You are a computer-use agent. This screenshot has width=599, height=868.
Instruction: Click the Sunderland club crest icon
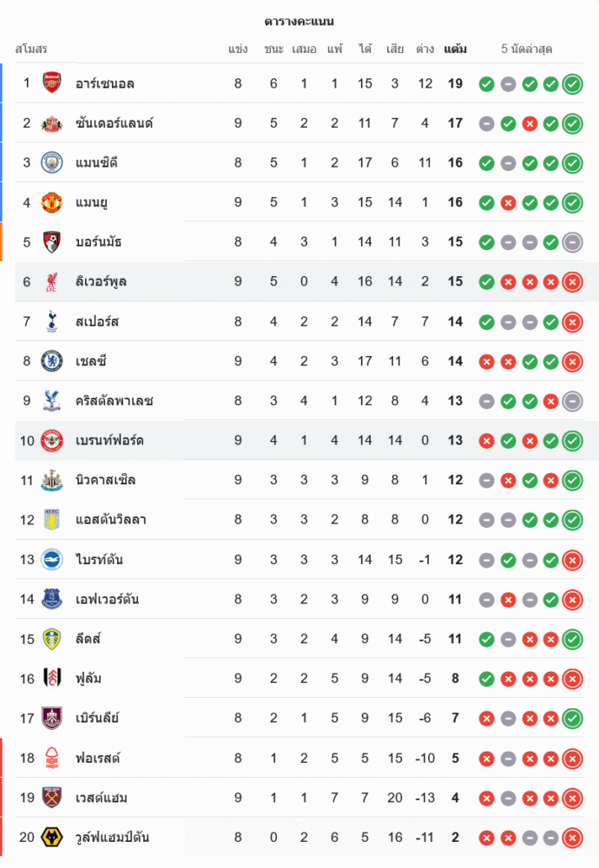tap(52, 123)
